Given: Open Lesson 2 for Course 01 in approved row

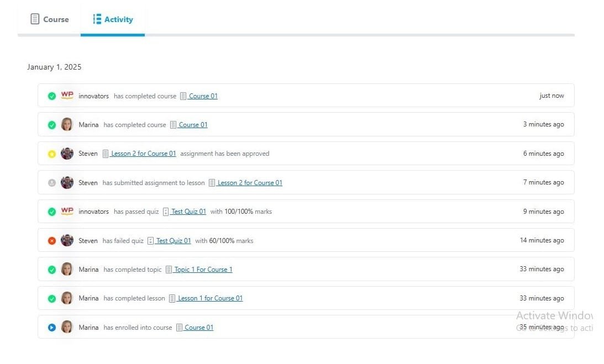Looking at the screenshot, I should point(143,154).
